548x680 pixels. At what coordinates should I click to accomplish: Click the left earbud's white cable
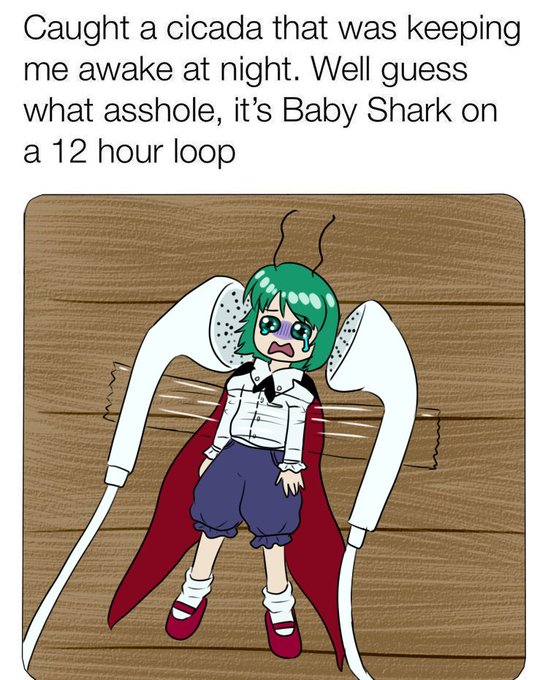65,577
